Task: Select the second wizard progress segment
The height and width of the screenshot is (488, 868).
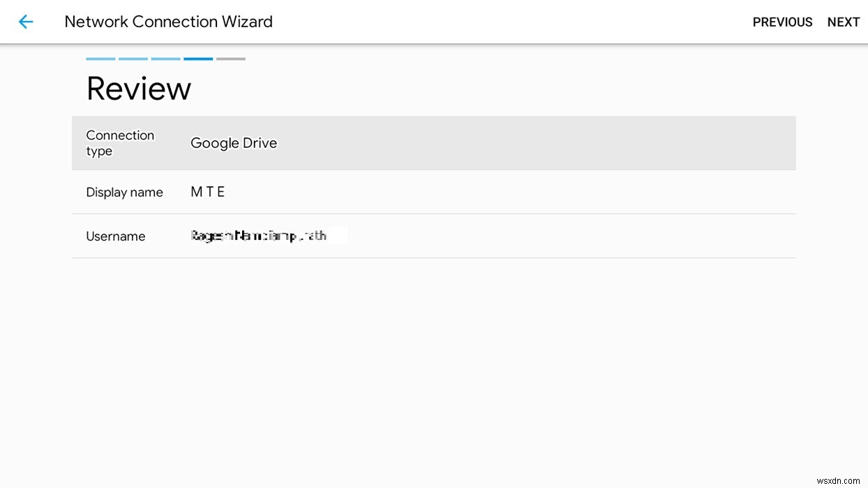Action: click(x=133, y=59)
